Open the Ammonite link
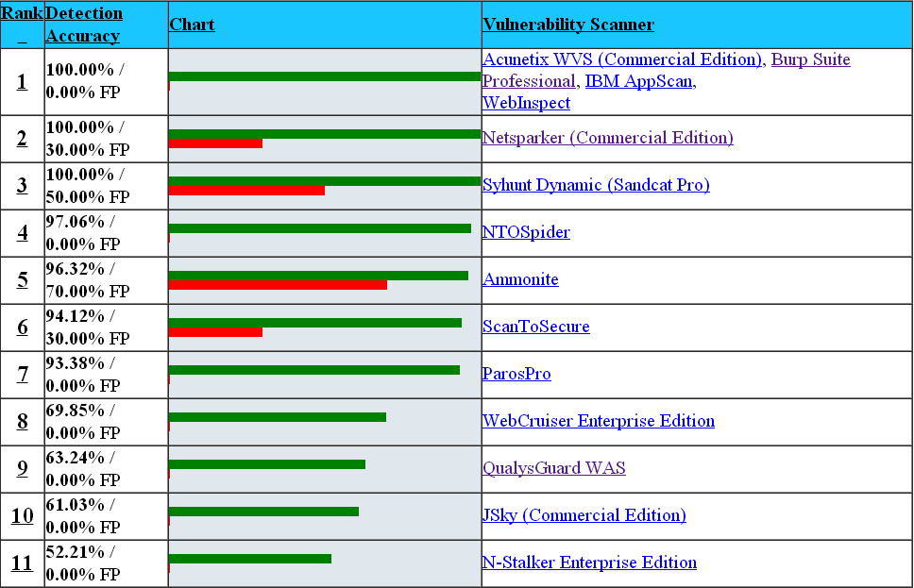 pos(520,279)
